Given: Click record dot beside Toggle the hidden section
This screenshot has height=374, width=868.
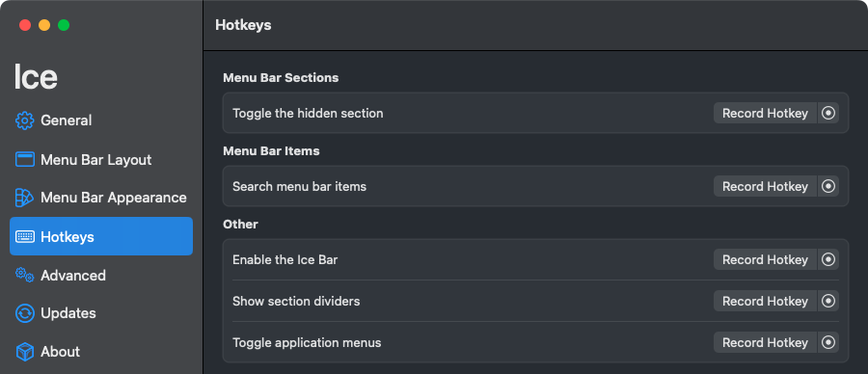Looking at the screenshot, I should (828, 113).
